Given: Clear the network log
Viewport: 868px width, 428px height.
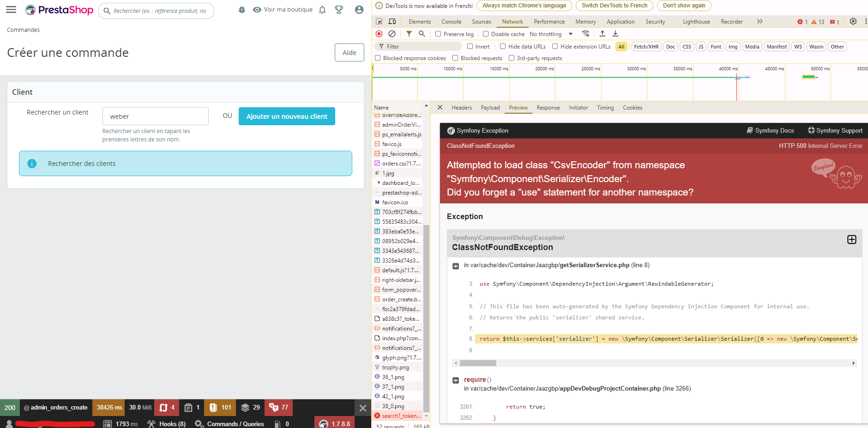Looking at the screenshot, I should tap(392, 34).
